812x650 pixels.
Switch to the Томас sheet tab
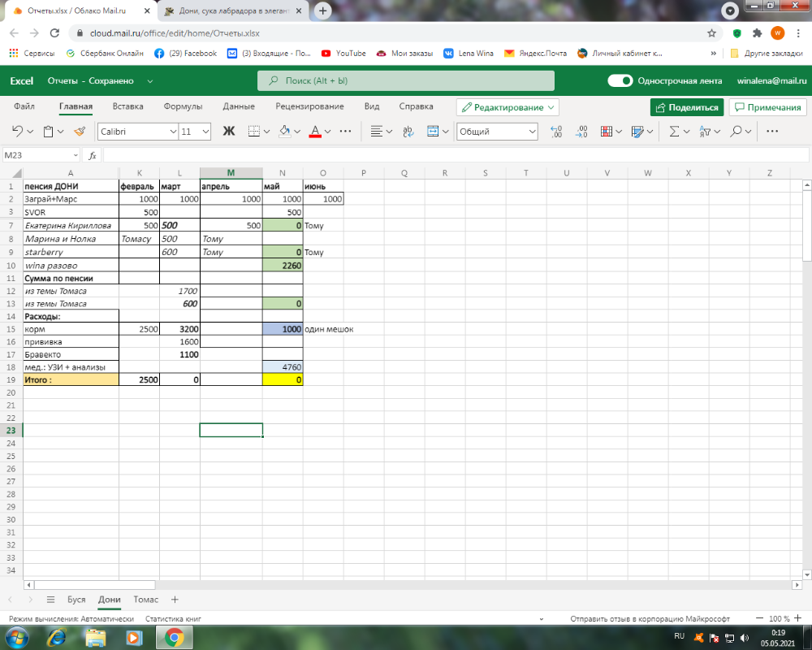click(x=146, y=600)
